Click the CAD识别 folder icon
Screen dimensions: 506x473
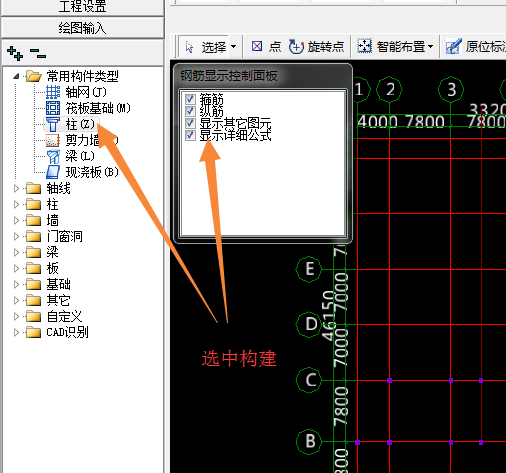(x=33, y=332)
